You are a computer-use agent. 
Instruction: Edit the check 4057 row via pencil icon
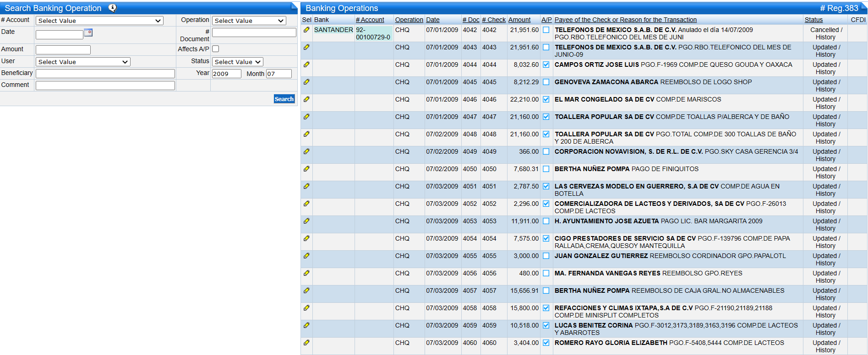point(306,290)
